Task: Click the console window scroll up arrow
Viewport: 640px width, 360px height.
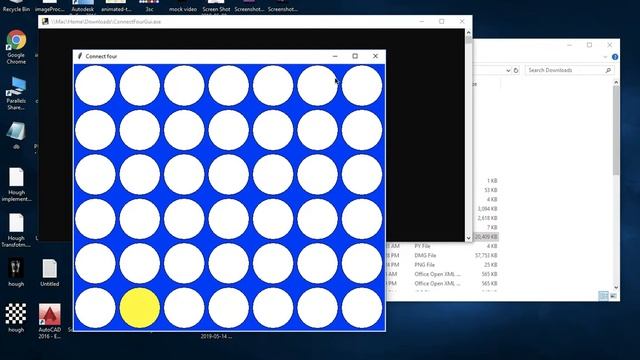Action: pos(469,32)
